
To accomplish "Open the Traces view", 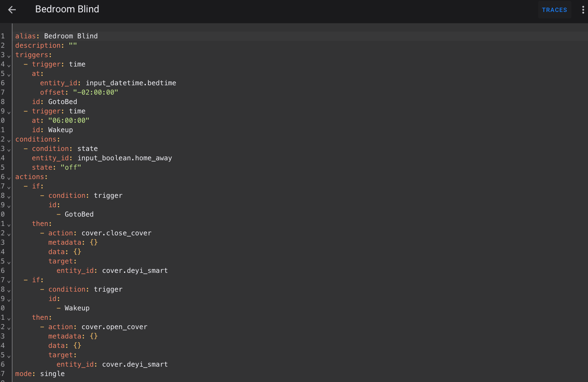I will point(554,10).
